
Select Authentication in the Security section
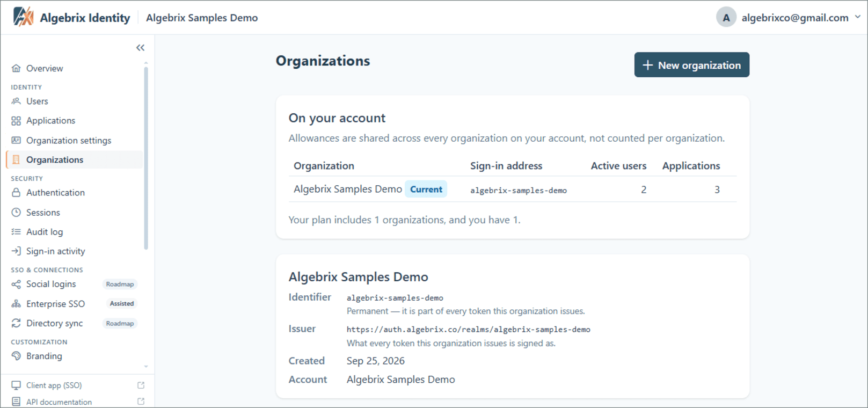pos(75,193)
